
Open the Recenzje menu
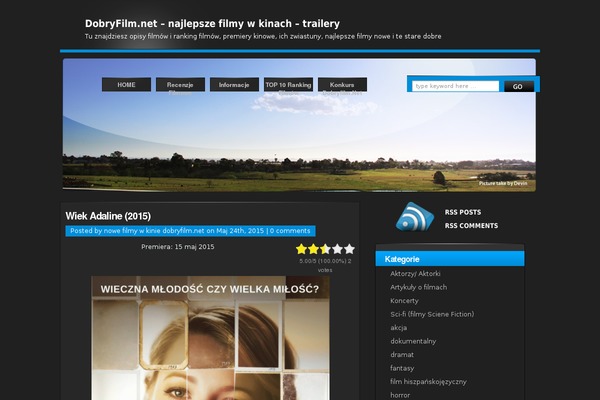[180, 85]
